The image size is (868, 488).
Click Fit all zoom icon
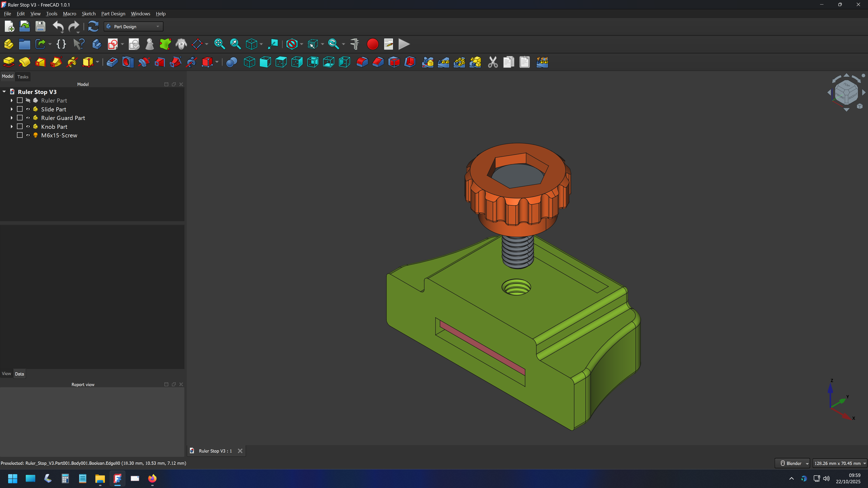click(219, 44)
